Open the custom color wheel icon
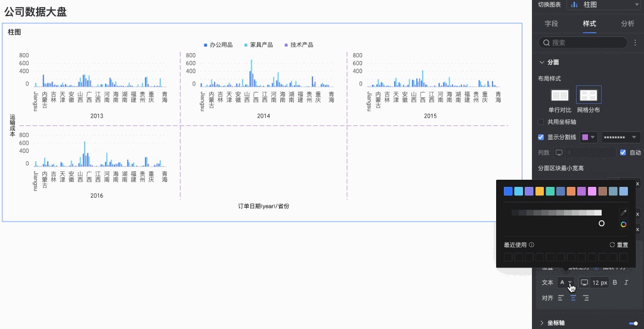644x329 pixels. pyautogui.click(x=624, y=224)
